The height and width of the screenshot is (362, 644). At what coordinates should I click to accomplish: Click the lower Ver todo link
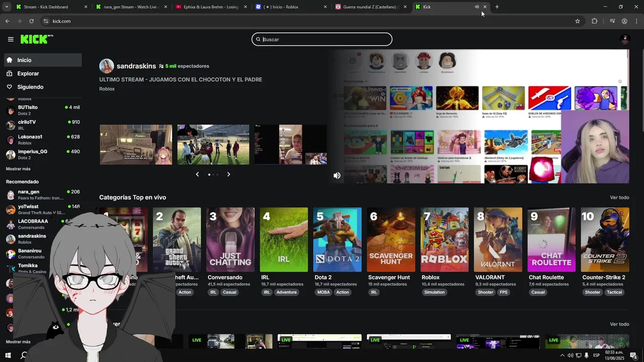pos(619,324)
